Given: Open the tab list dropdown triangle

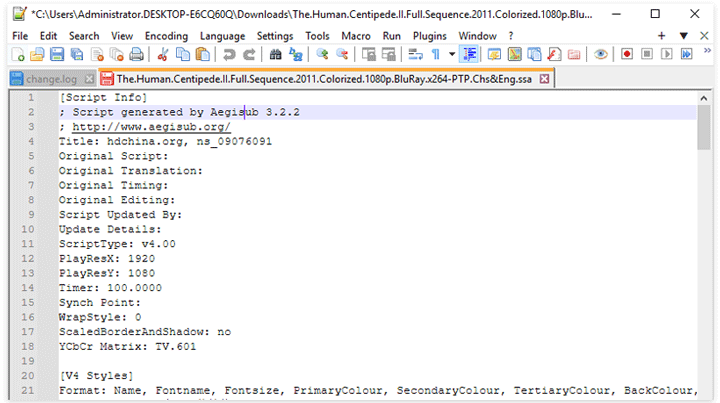Looking at the screenshot, I should (684, 36).
